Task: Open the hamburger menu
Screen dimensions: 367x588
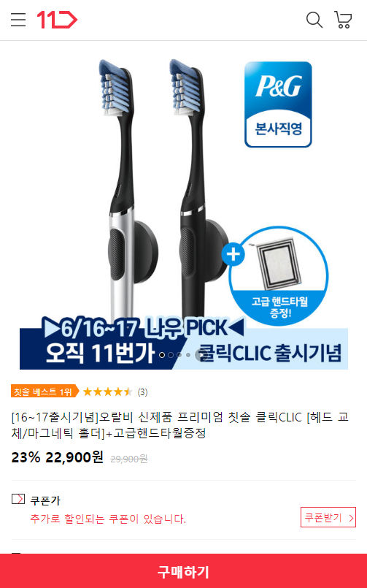Action: point(18,20)
